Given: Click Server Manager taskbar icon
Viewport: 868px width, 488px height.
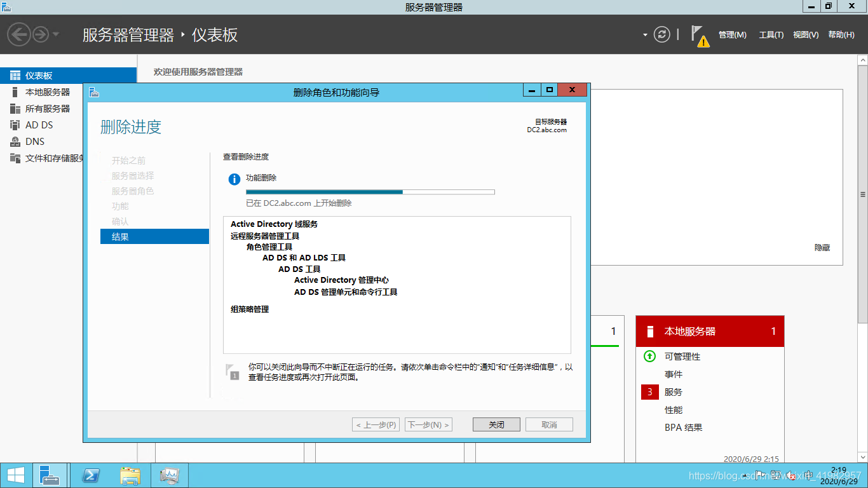Looking at the screenshot, I should point(49,475).
